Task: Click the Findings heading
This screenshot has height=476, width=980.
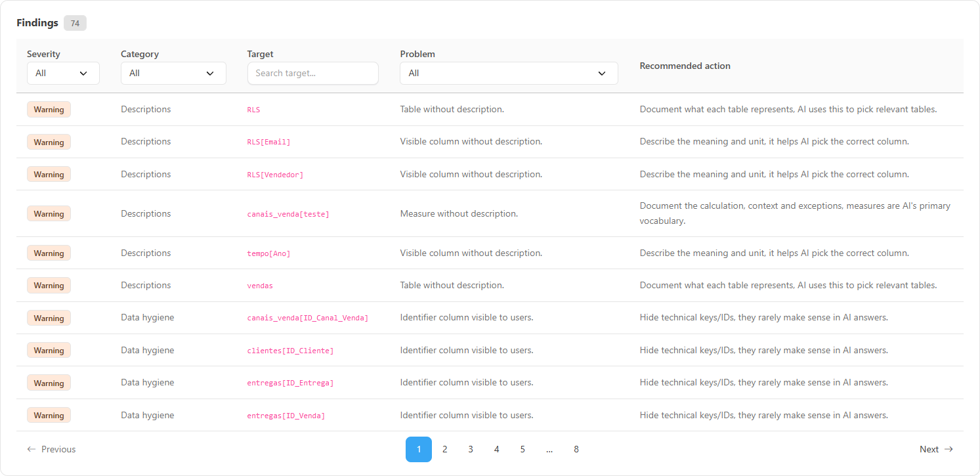Action: (37, 23)
